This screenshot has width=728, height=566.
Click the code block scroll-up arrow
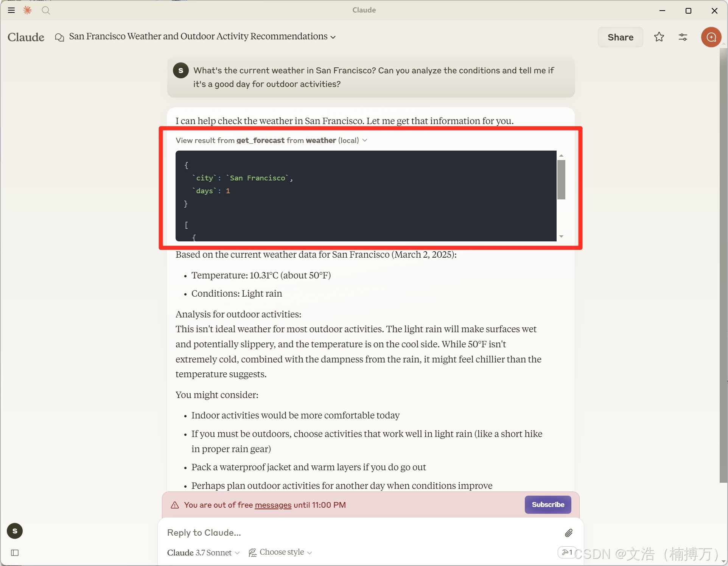coord(562,155)
